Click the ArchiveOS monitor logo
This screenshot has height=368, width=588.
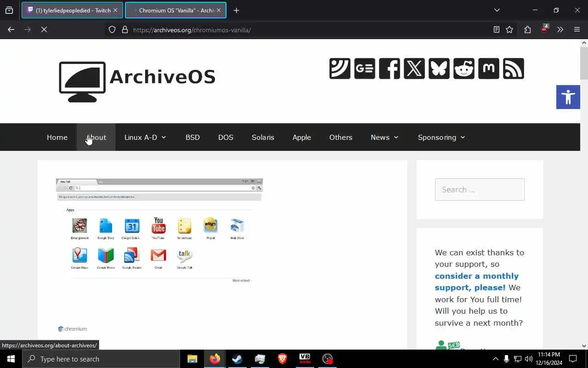[x=82, y=82]
